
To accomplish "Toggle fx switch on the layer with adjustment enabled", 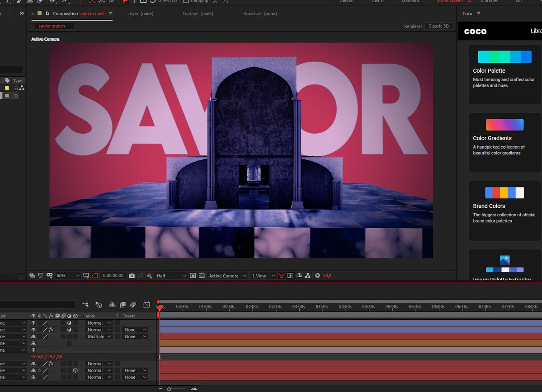I will [51, 330].
